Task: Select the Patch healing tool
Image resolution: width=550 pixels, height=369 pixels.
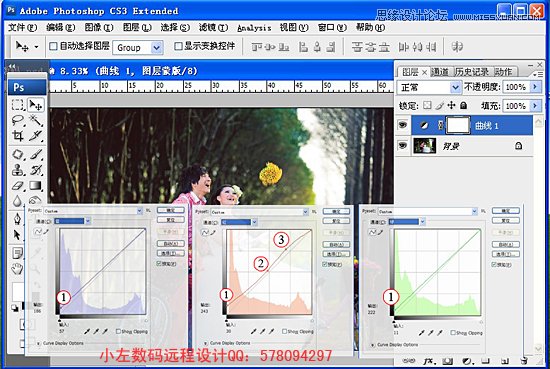Action: 18,154
